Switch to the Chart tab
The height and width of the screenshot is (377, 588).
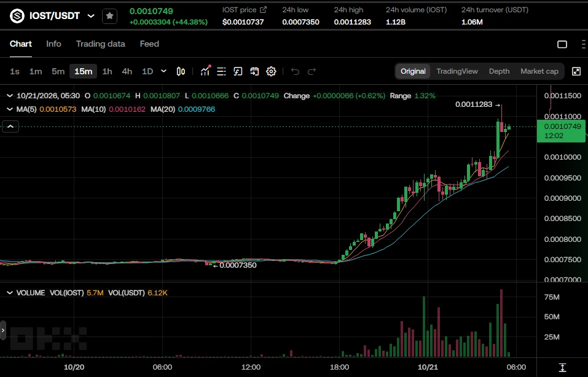21,44
